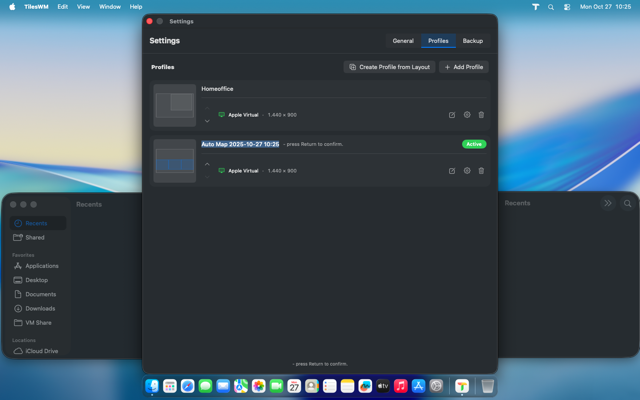Open the Window menu
640x400 pixels.
click(110, 7)
